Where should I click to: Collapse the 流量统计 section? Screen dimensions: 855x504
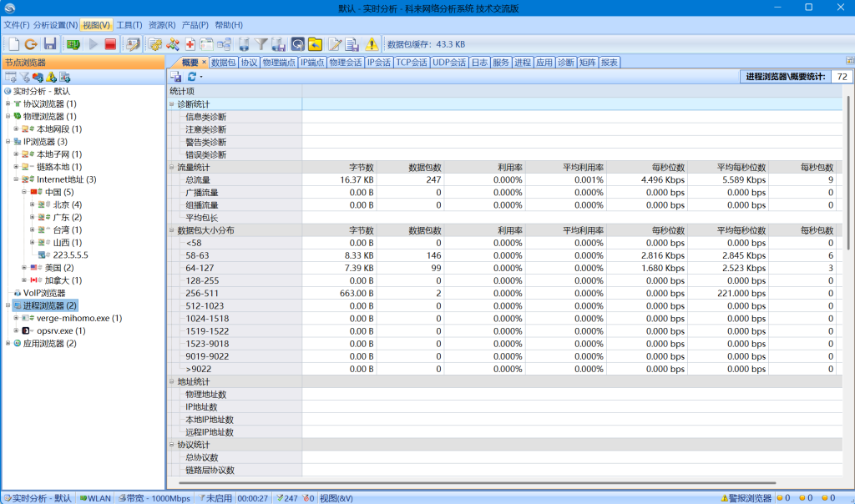point(172,167)
